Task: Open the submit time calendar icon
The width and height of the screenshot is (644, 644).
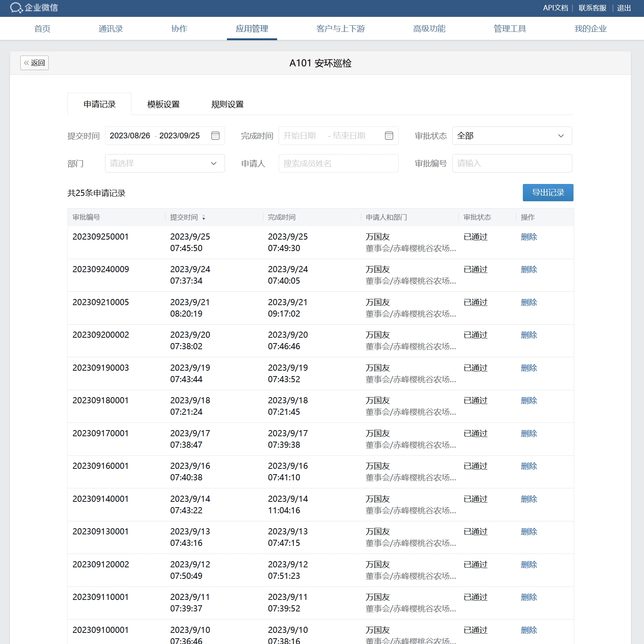Action: 215,136
